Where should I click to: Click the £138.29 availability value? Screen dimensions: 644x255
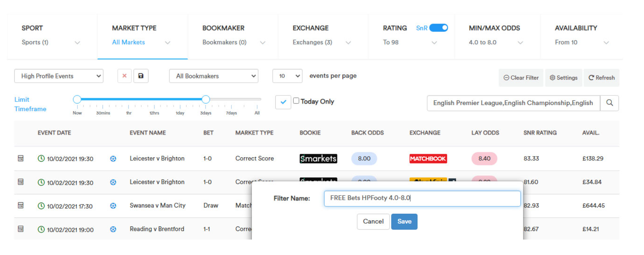[593, 158]
